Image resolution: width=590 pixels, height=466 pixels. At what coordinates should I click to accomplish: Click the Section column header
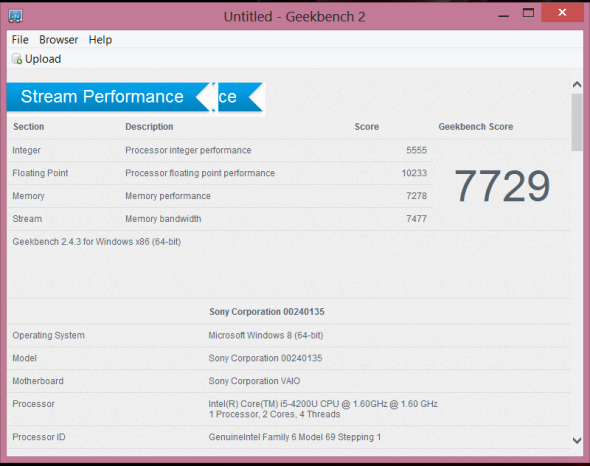(x=29, y=126)
